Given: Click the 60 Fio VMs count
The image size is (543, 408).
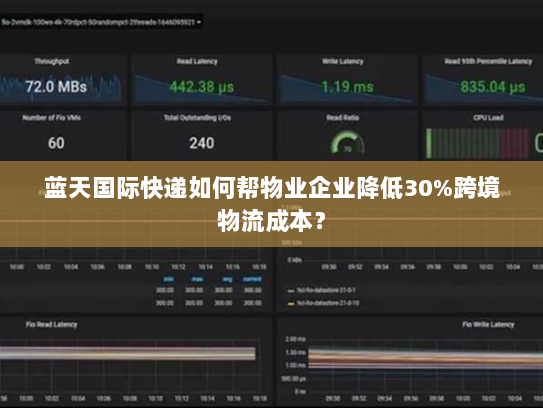Looking at the screenshot, I should [56, 143].
